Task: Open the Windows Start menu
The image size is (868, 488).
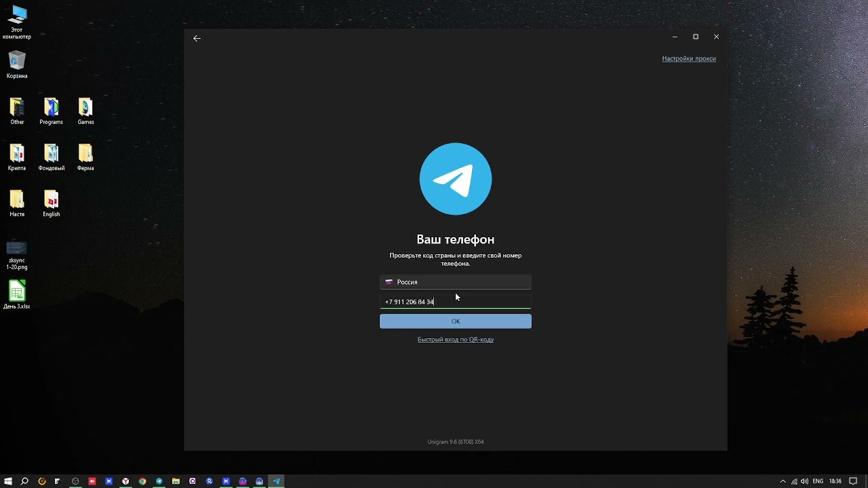Action: pyautogui.click(x=8, y=481)
